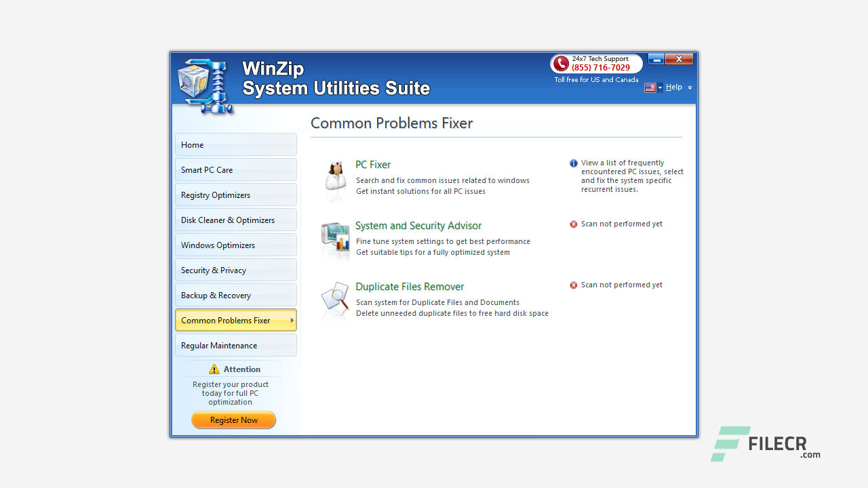Open the PC Fixer link
868x488 pixels.
373,165
